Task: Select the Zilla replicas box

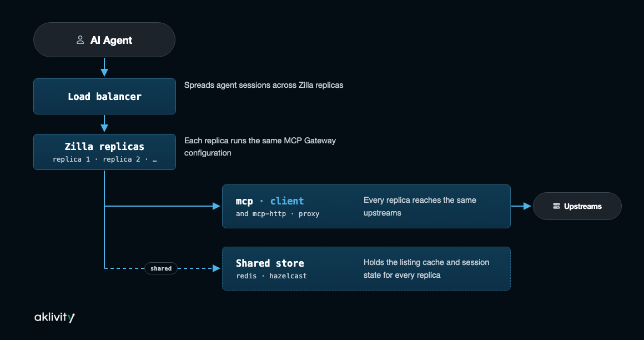Action: coord(105,152)
